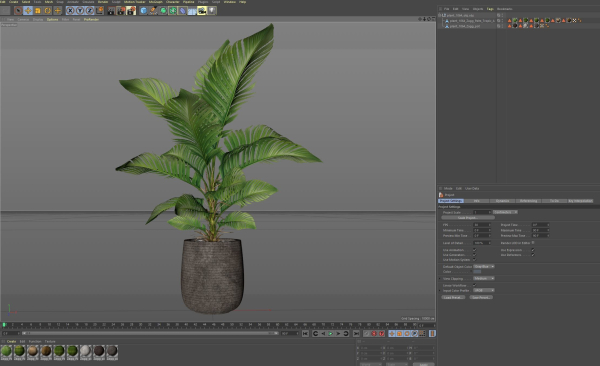
Task: Click the Load Preset button
Action: point(453,297)
